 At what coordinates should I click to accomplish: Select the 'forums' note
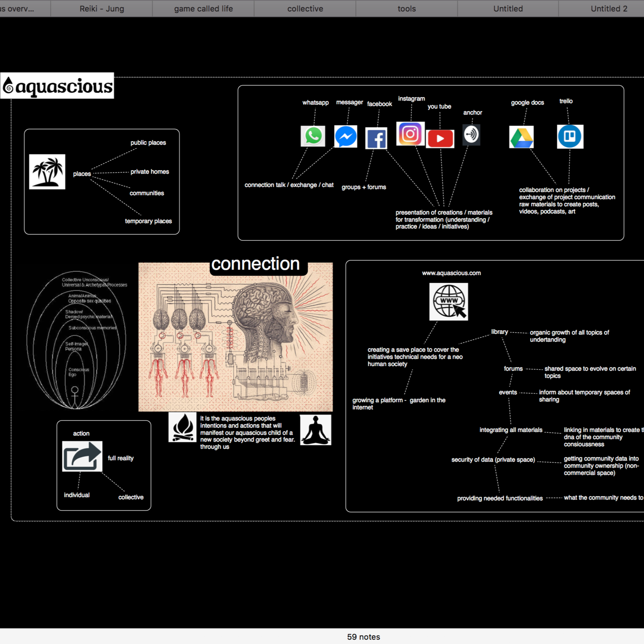click(513, 368)
